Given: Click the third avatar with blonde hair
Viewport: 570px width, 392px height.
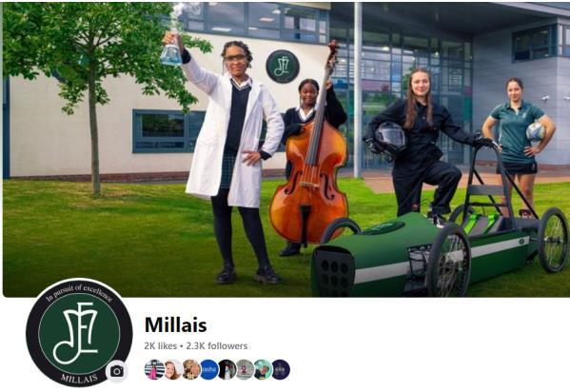Looking at the screenshot, I should 191,369.
